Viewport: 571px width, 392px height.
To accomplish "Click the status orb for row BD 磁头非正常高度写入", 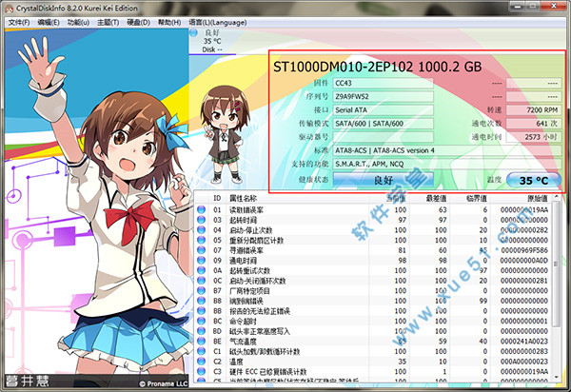I will 201,331.
